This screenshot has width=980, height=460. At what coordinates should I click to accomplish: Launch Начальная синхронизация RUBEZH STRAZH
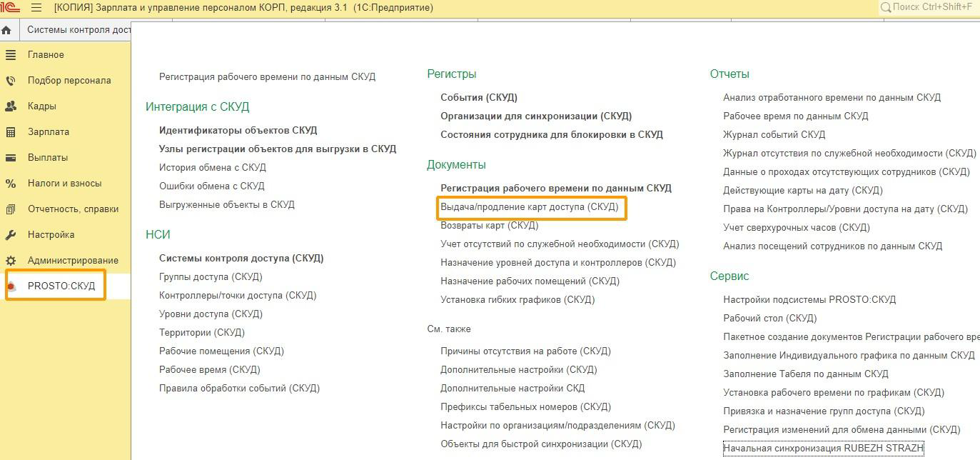(x=823, y=449)
